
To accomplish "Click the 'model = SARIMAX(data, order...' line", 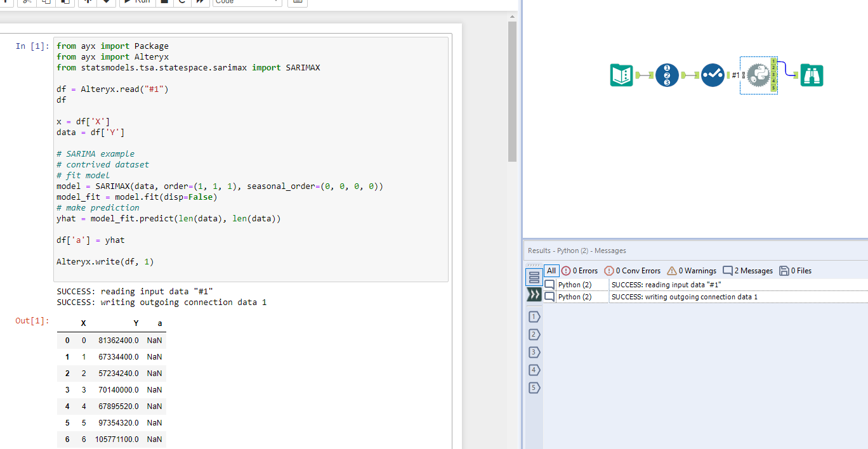I will coord(220,186).
